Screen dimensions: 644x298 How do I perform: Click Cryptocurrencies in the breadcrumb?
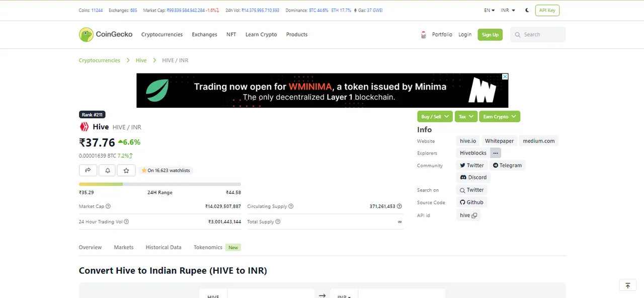point(100,60)
